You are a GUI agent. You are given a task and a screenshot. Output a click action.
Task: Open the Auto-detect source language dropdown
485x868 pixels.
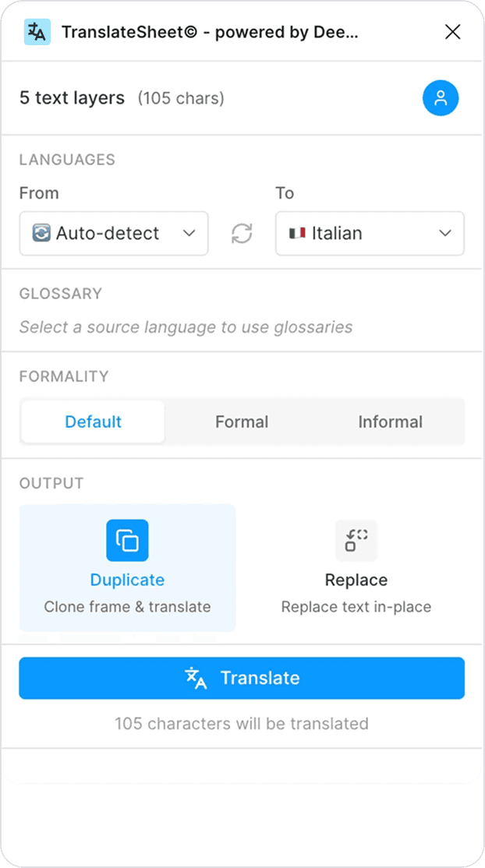[113, 233]
